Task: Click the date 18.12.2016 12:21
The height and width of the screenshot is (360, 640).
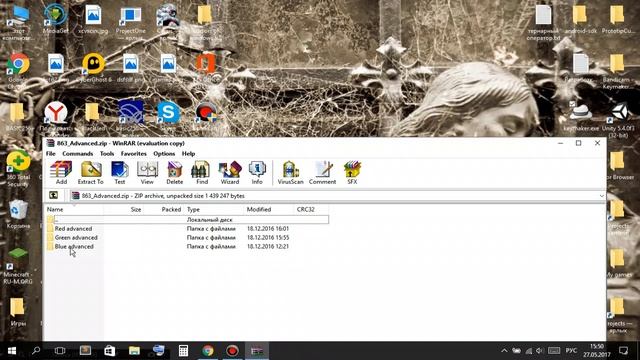Action: point(268,247)
